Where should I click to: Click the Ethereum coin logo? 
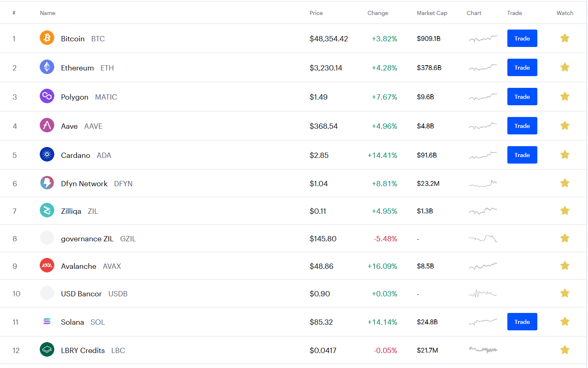[x=47, y=67]
